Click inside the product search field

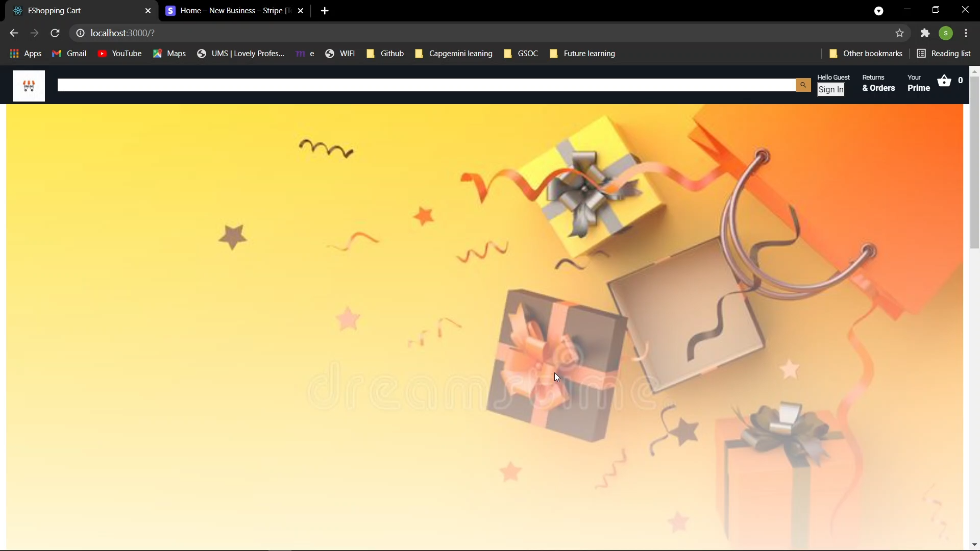pos(426,85)
